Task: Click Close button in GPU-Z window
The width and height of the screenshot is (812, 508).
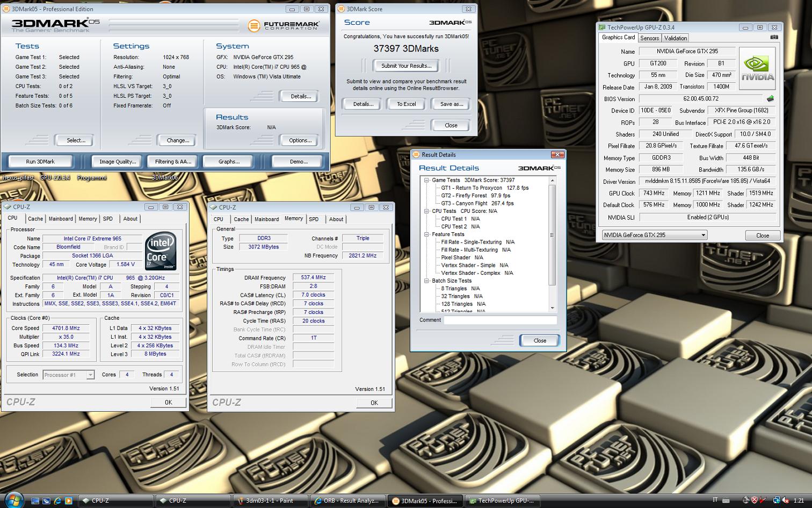Action: pos(763,235)
